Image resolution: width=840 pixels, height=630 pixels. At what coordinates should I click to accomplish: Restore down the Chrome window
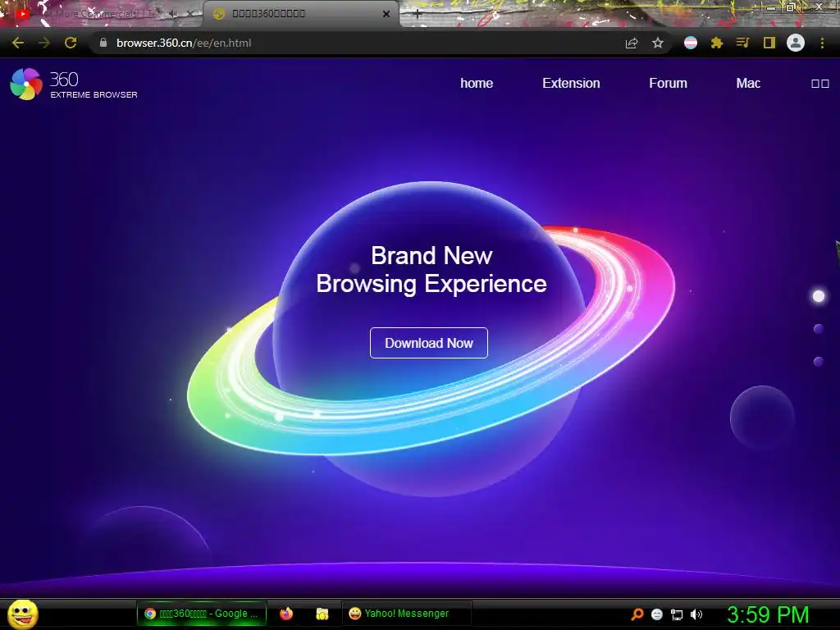click(x=791, y=7)
